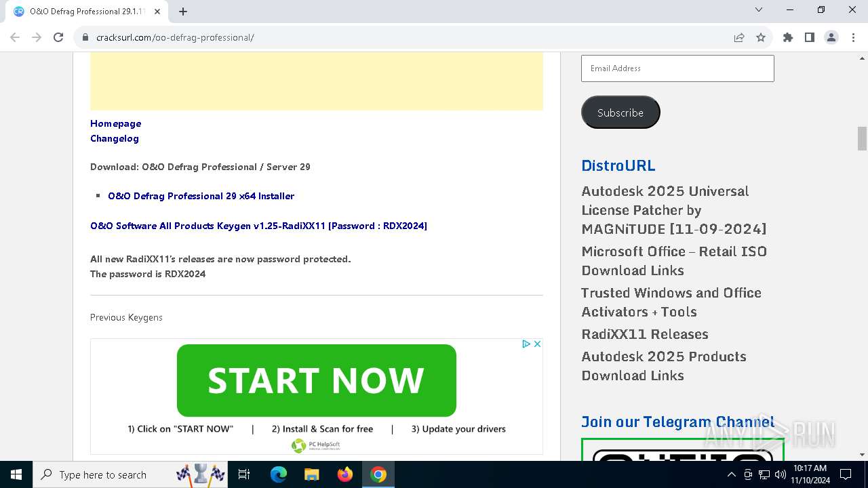Click the Join our Telegram Channel heading
The height and width of the screenshot is (488, 868).
pyautogui.click(x=678, y=422)
